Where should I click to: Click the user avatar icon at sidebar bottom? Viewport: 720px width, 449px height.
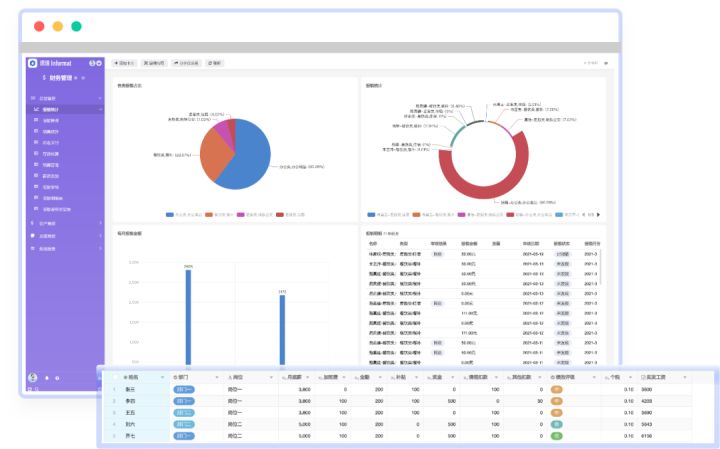point(33,378)
